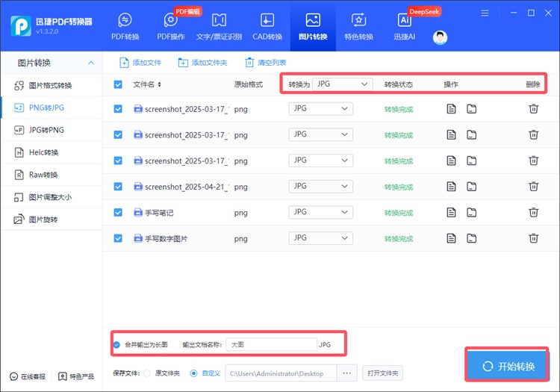Sort by 文件名 column arrow

point(159,84)
